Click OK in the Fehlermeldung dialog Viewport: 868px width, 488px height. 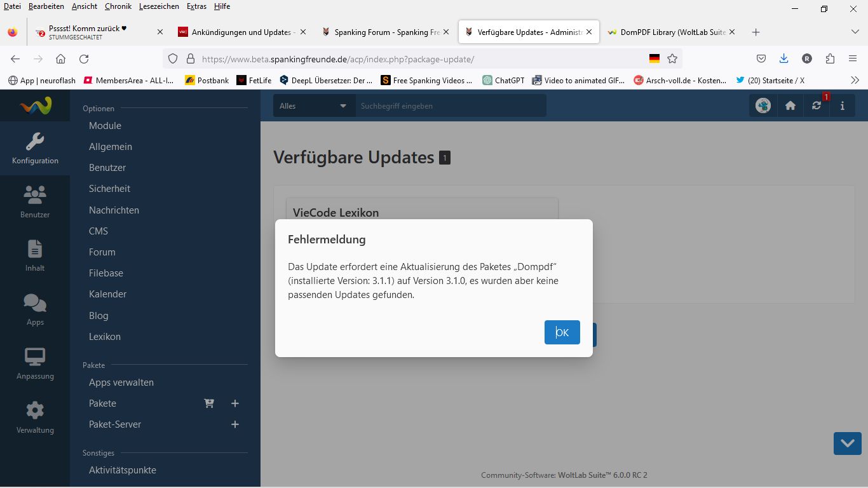[562, 332]
